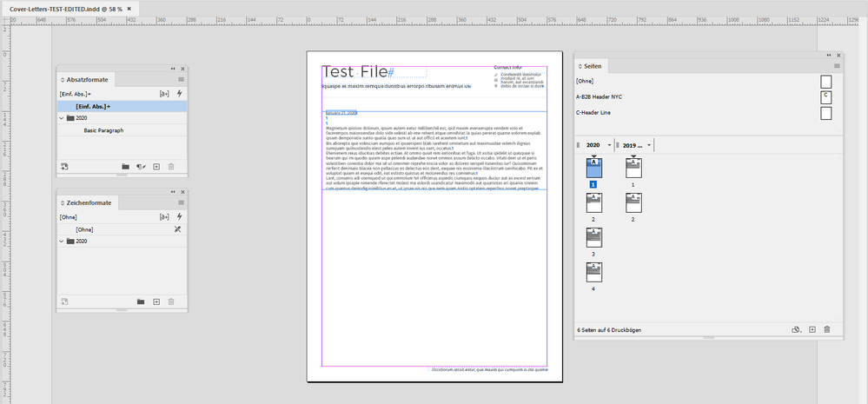The width and height of the screenshot is (868, 404).
Task: Collapse the Seiten panel with double-arrow icon
Action: [829, 56]
